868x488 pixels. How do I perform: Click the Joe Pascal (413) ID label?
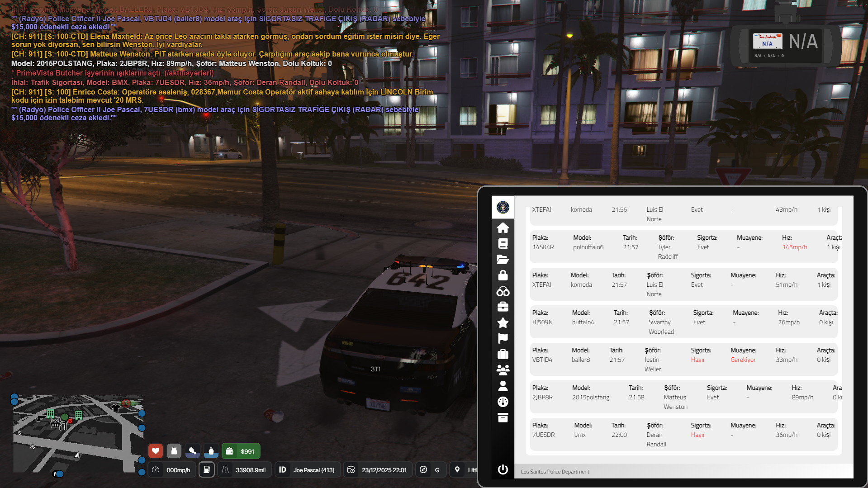click(x=314, y=470)
